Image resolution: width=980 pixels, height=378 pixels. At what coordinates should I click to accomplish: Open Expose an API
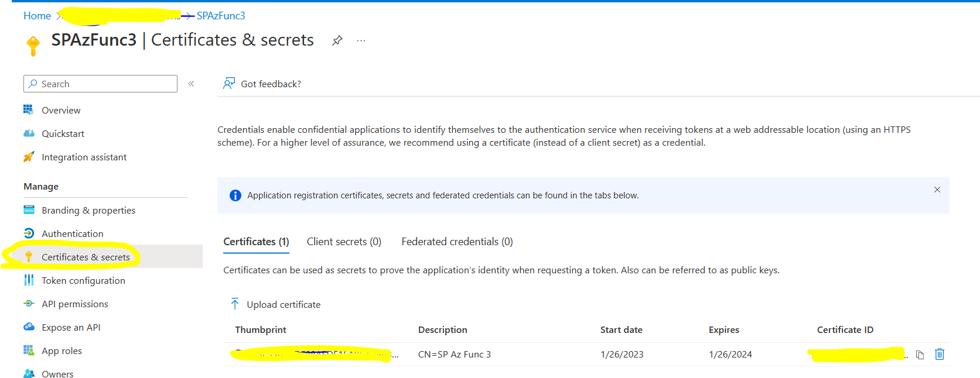[71, 327]
